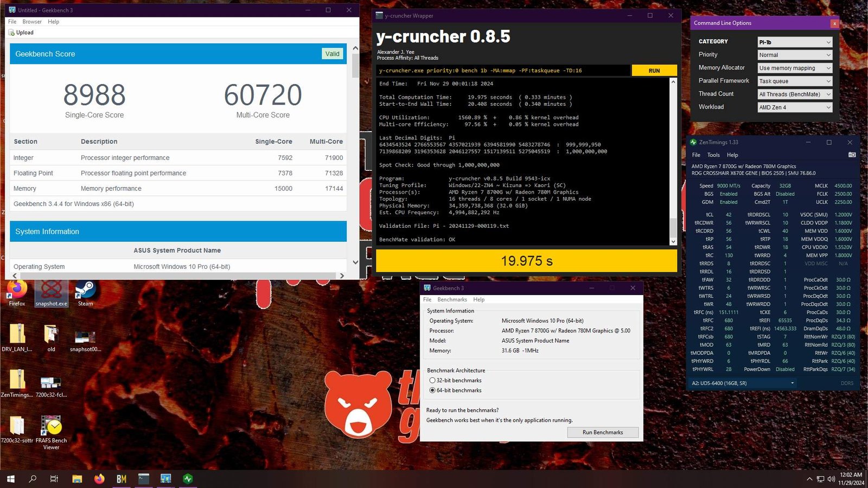Open the Memory Allocator dropdown
The image size is (868, 488).
coord(795,68)
